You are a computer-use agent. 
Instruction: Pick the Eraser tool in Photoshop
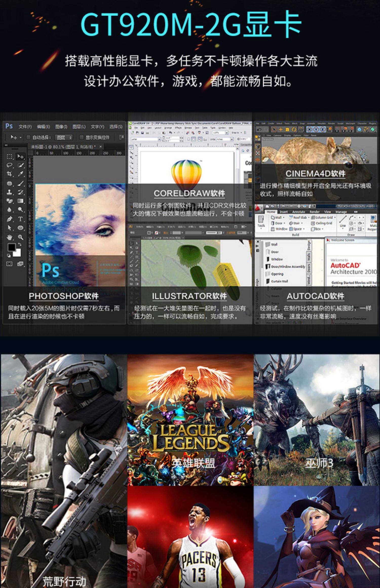(x=10, y=201)
